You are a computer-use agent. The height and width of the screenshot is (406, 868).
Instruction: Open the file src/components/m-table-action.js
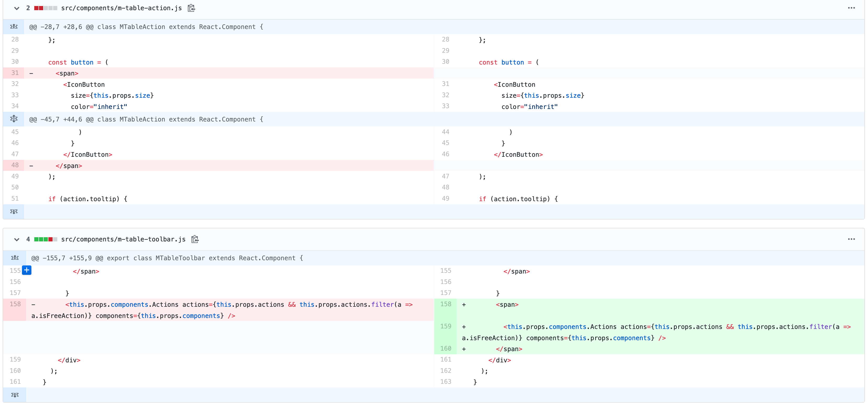coord(121,8)
